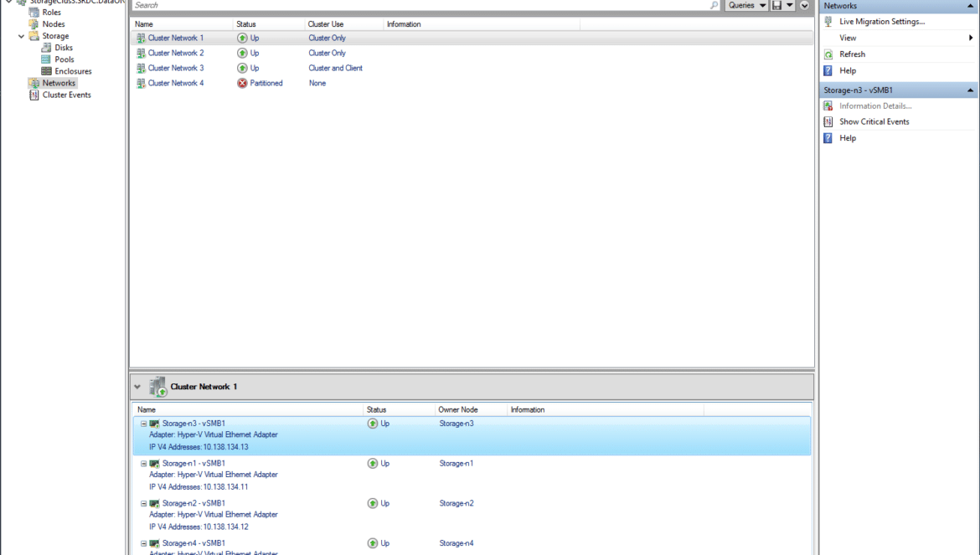Click the Refresh icon in Actions
The height and width of the screenshot is (555, 980).
click(828, 54)
